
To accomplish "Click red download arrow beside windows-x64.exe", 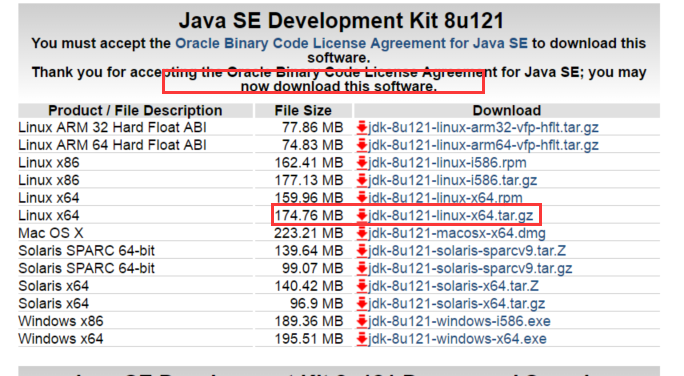I will (x=362, y=339).
